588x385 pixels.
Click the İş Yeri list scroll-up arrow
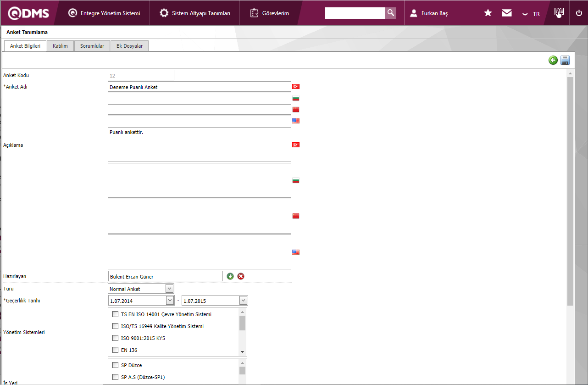click(242, 363)
